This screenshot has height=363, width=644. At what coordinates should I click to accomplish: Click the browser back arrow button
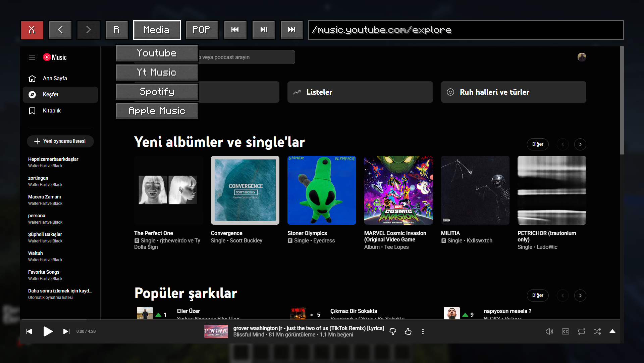coord(60,30)
